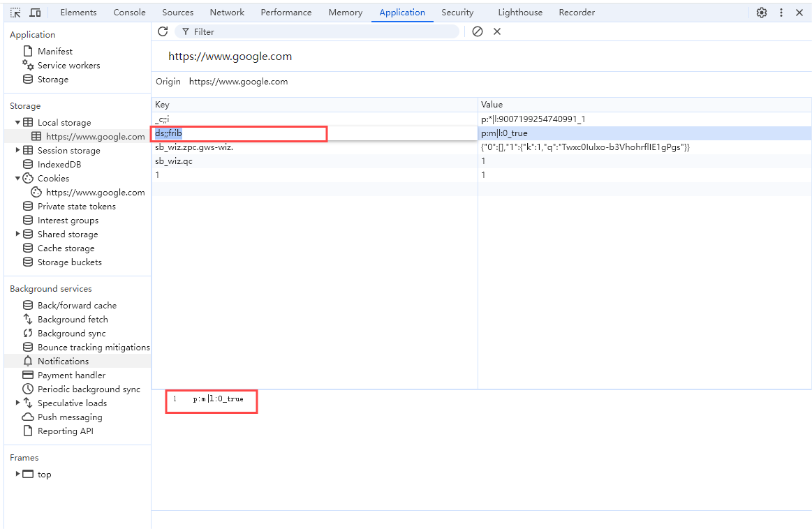The height and width of the screenshot is (529, 812).
Task: Switch to the Lighthouse tab
Action: click(x=520, y=13)
